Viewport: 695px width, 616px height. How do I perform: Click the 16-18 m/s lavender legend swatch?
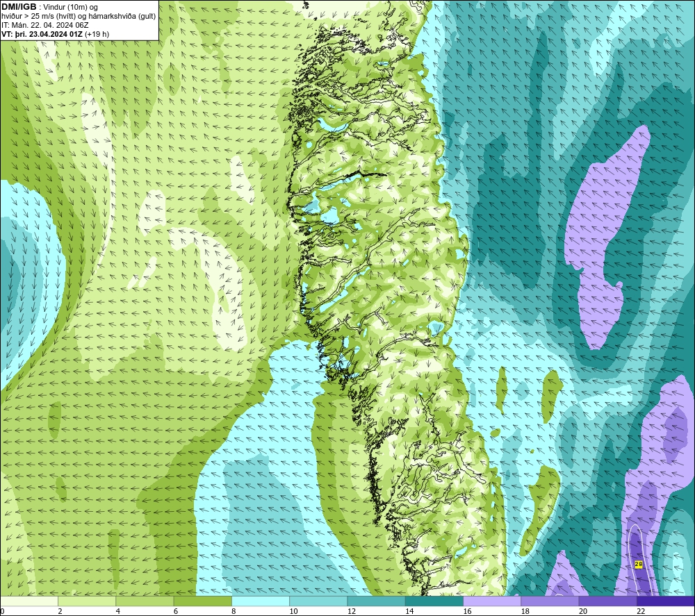492,601
